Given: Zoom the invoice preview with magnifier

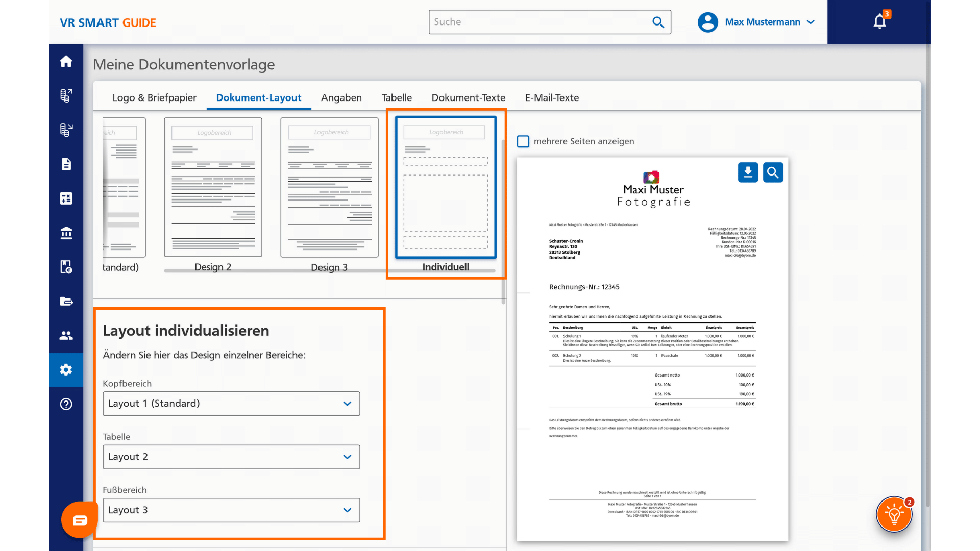Looking at the screenshot, I should click(x=773, y=172).
